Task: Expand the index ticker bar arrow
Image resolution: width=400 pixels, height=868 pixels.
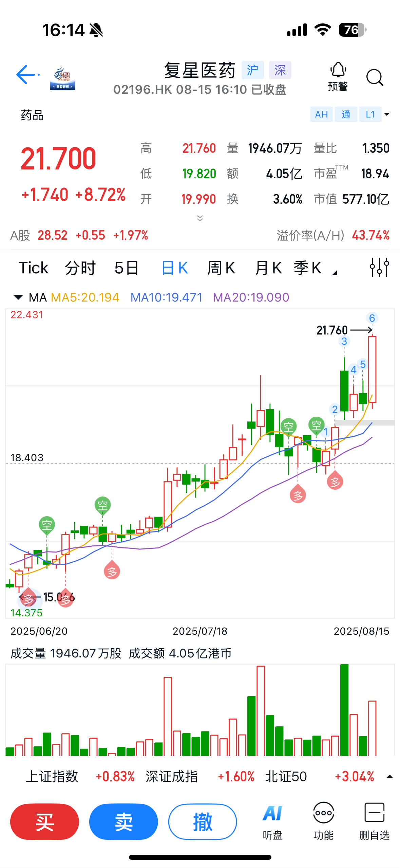Action: pyautogui.click(x=390, y=776)
